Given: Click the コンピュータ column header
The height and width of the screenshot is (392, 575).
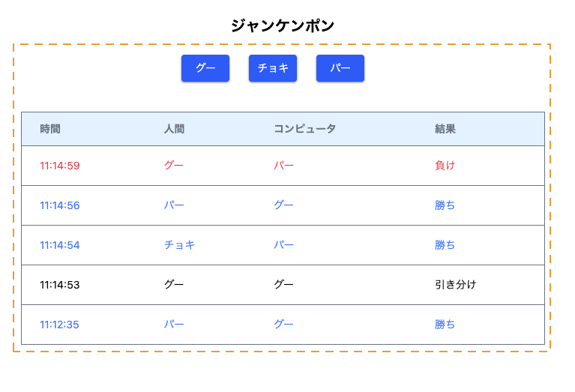Looking at the screenshot, I should (304, 129).
